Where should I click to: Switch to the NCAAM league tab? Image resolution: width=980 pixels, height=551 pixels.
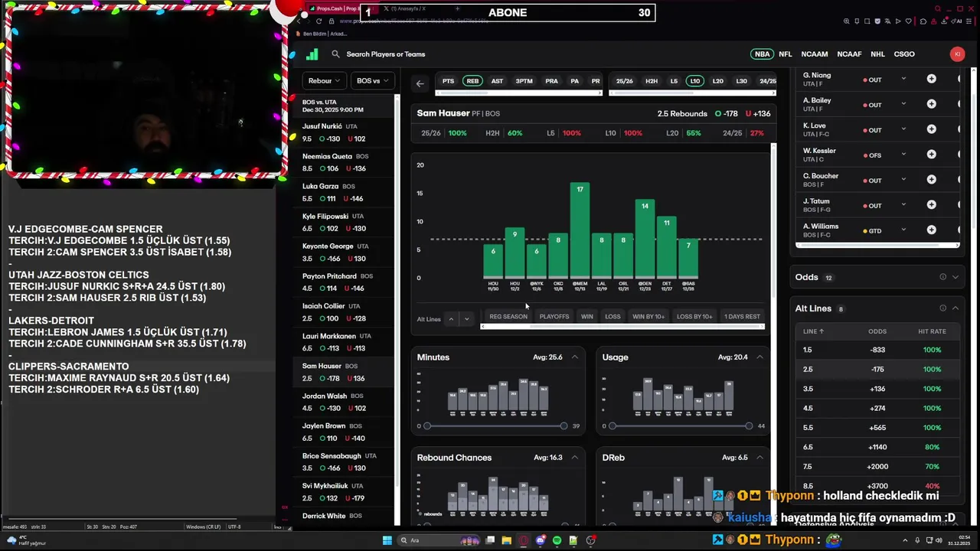(815, 54)
